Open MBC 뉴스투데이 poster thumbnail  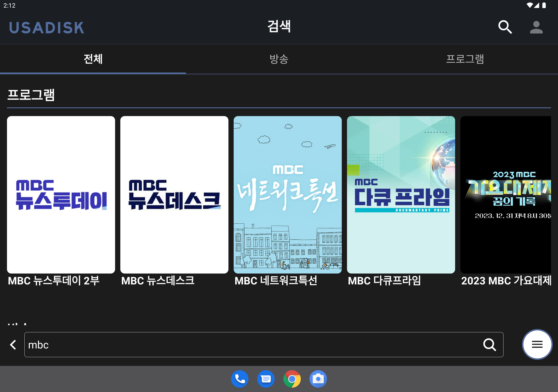tap(61, 194)
